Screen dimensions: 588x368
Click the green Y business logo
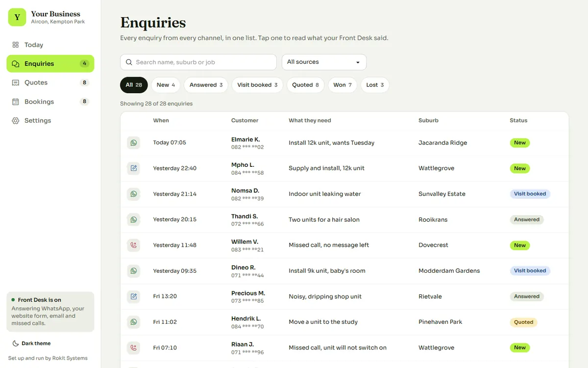pos(17,17)
